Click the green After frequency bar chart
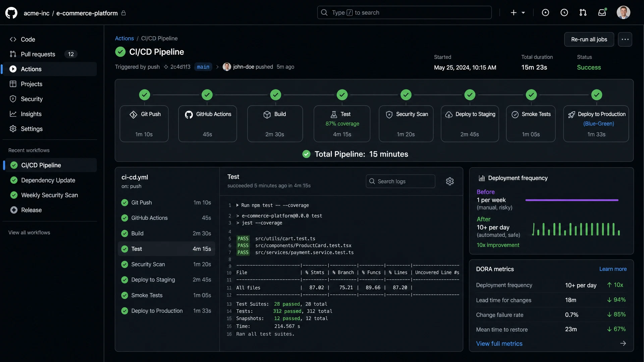 (x=576, y=229)
